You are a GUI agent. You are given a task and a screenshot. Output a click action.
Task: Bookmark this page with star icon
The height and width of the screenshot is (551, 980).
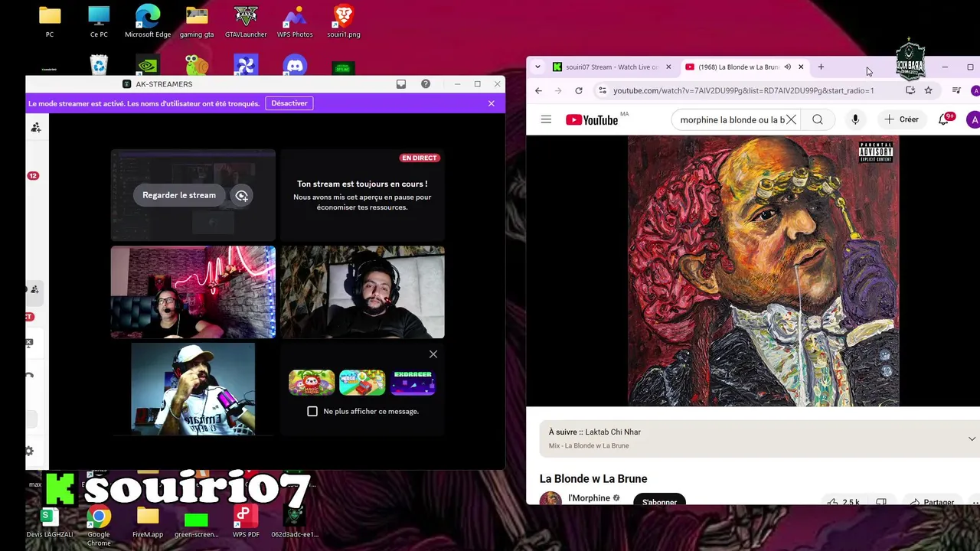[928, 90]
